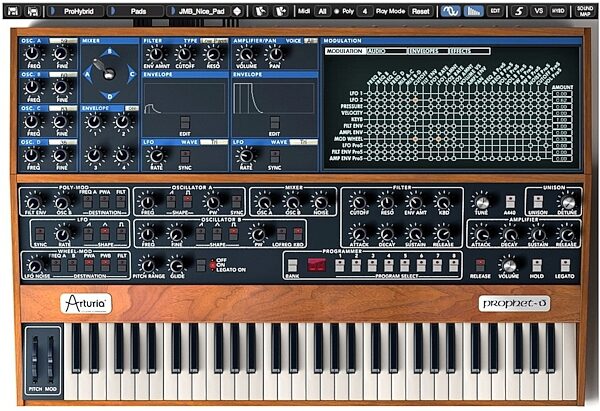Show the bar-graph panel view icon
Image resolution: width=600 pixels, height=411 pixels.
473,11
